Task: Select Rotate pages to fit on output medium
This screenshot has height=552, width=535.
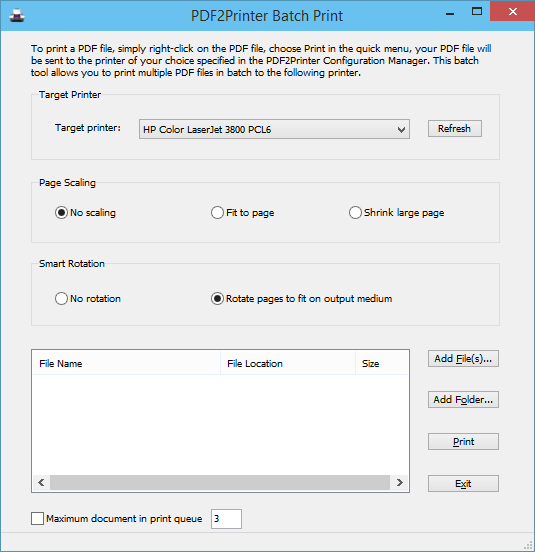Action: [x=301, y=299]
